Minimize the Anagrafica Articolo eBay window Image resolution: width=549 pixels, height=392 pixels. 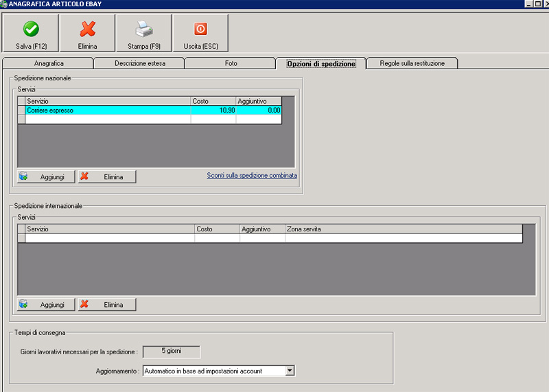tap(528, 4)
